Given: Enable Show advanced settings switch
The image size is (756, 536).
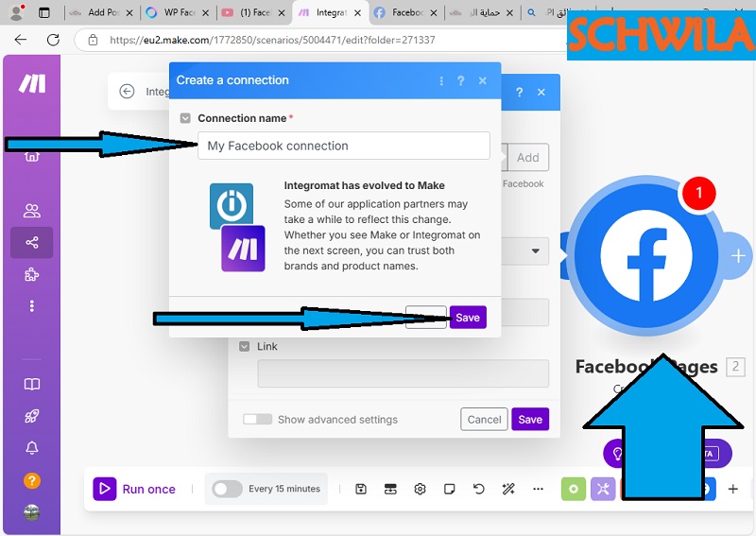Looking at the screenshot, I should tap(257, 419).
